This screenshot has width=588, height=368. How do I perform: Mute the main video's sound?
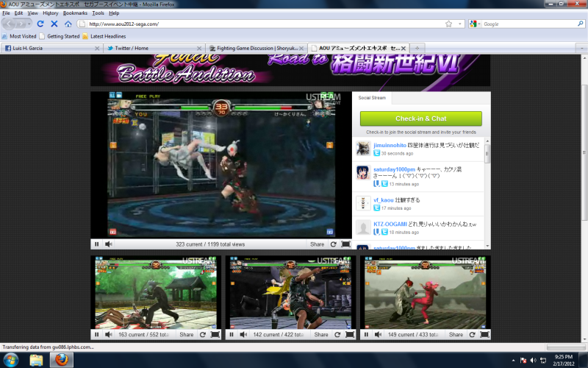click(x=109, y=244)
